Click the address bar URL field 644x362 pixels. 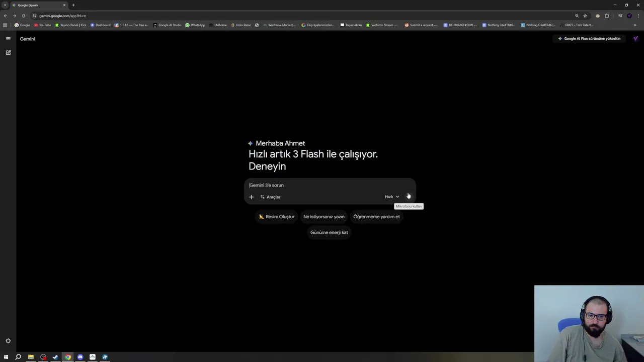[x=302, y=16]
